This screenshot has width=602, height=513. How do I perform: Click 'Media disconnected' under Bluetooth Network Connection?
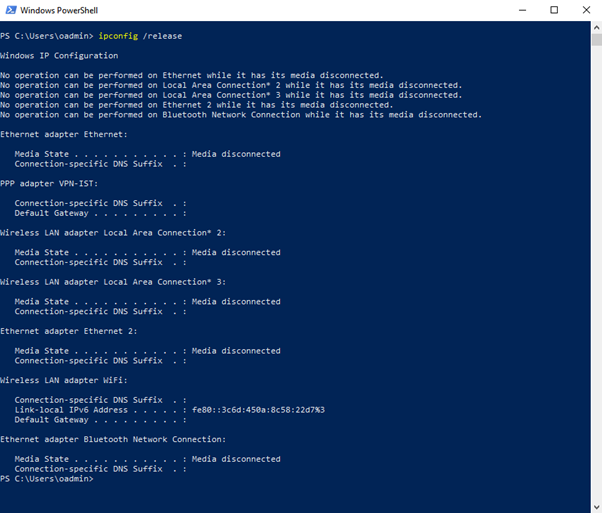tap(236, 459)
